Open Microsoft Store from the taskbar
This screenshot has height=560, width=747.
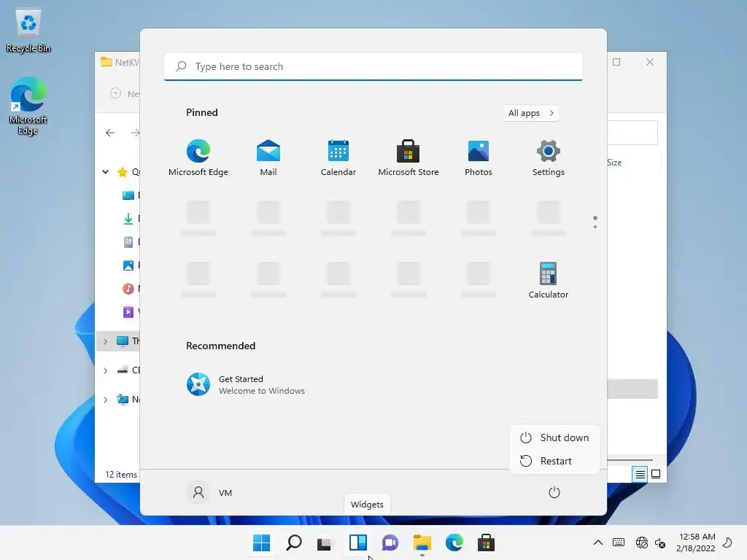pos(487,542)
